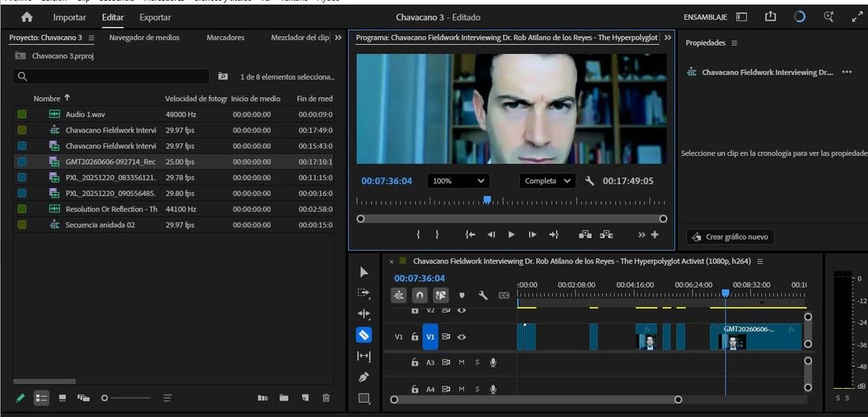Toggle list view in project panel
This screenshot has height=417, width=868.
pyautogui.click(x=42, y=397)
